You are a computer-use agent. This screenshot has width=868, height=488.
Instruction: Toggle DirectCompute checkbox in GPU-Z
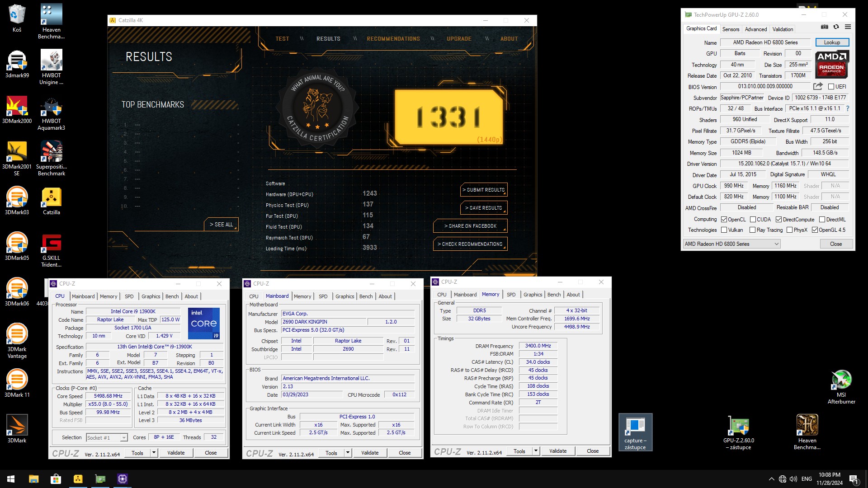[778, 219]
